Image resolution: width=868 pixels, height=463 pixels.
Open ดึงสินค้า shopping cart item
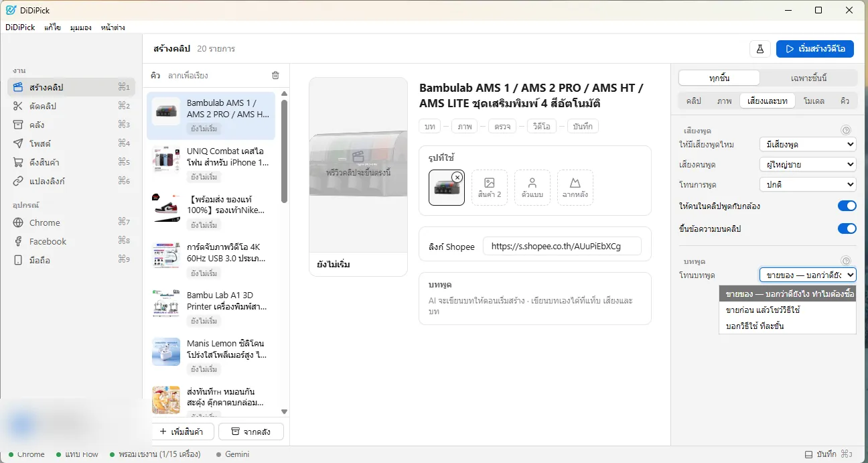tap(71, 162)
